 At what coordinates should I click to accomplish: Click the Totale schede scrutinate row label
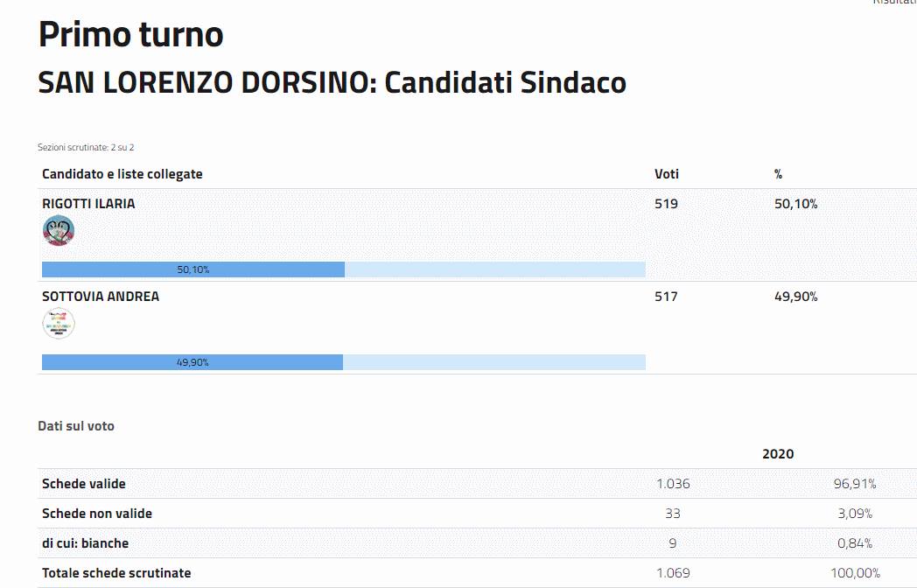click(x=116, y=573)
